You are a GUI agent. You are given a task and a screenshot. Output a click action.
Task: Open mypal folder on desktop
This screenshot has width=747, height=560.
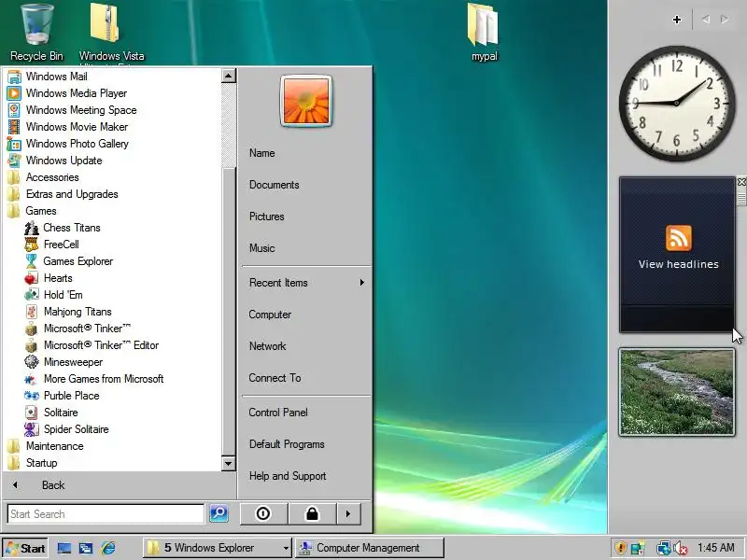coord(484,33)
